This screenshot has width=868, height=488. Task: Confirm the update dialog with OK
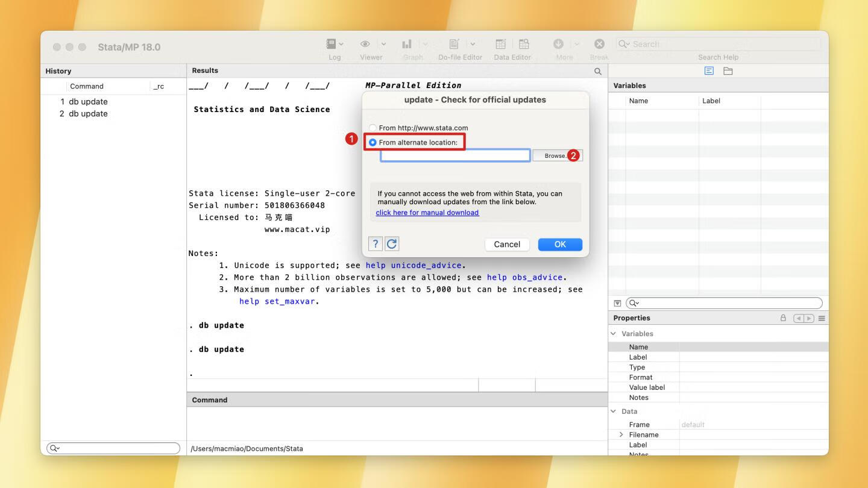click(560, 244)
